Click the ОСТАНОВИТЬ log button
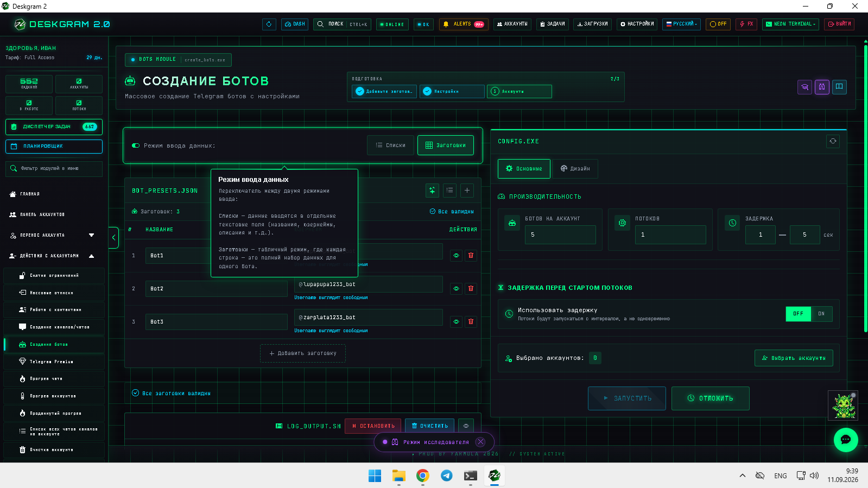The width and height of the screenshot is (868, 488). coord(373,426)
